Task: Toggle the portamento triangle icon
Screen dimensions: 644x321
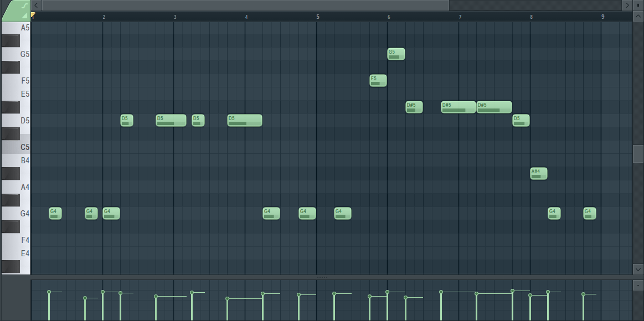Action: 24,15
